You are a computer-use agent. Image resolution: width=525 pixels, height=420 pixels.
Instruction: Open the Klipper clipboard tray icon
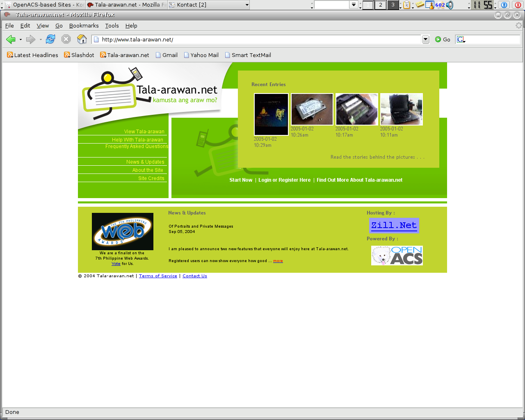tap(406, 5)
